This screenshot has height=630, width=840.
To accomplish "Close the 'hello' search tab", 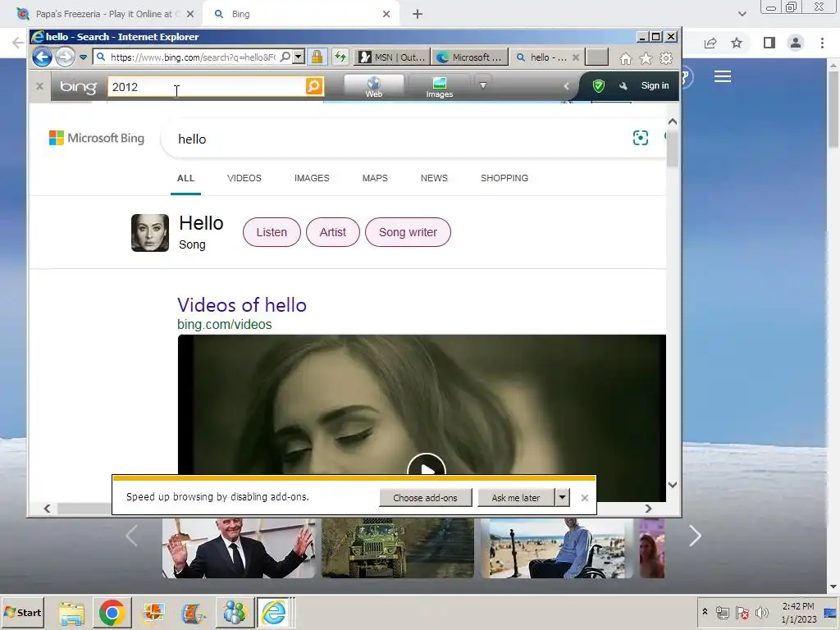I will [576, 57].
